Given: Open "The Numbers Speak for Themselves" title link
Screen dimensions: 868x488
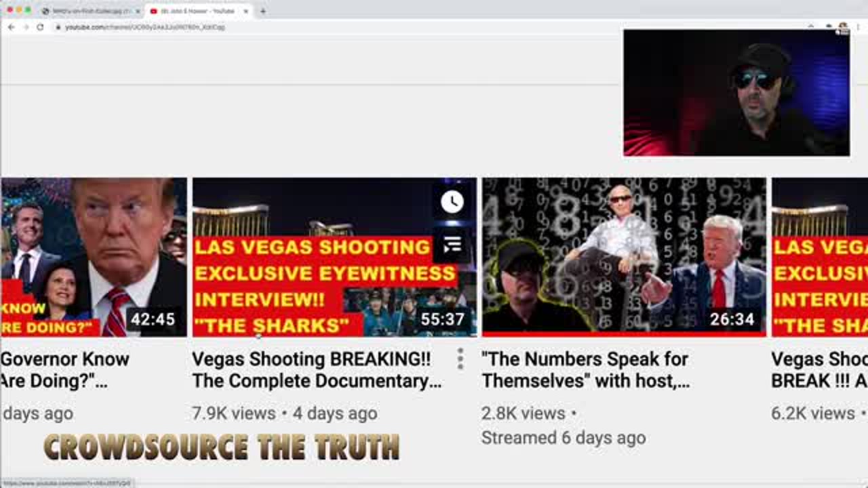Looking at the screenshot, I should (x=585, y=370).
